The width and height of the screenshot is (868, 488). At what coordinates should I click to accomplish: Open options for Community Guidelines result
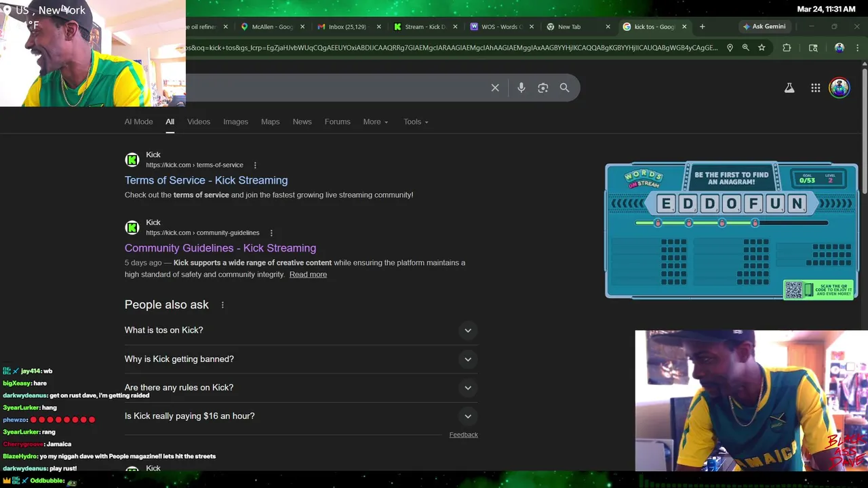271,233
